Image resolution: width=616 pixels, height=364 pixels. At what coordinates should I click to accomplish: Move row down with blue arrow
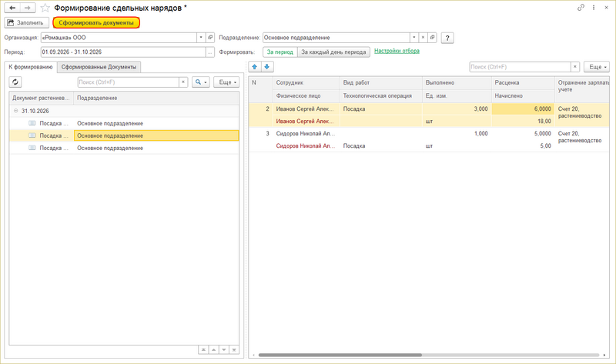[267, 67]
